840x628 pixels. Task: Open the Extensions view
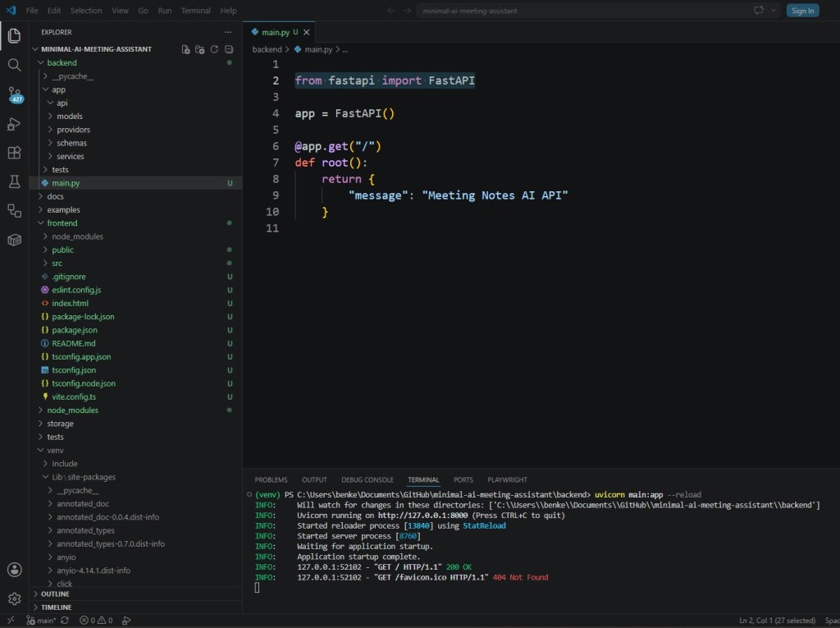click(15, 153)
